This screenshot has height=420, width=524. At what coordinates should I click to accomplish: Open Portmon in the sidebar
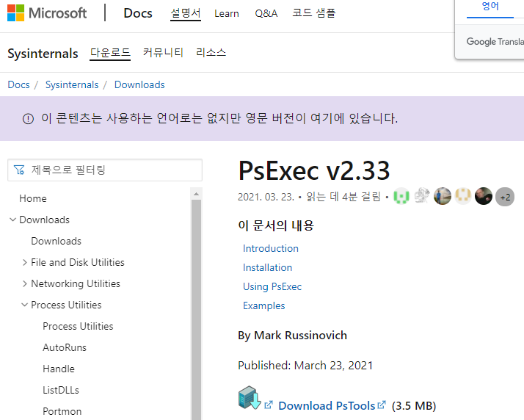pos(62,412)
